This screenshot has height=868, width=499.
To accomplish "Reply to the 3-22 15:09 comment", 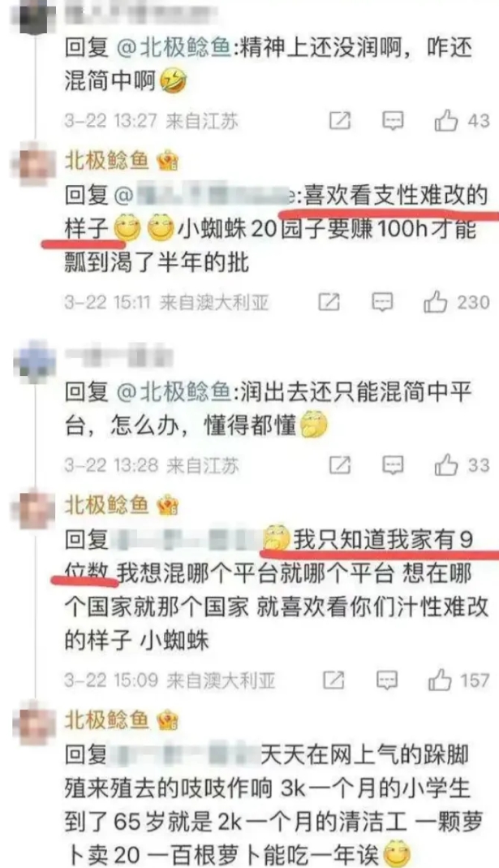I will pos(387,680).
